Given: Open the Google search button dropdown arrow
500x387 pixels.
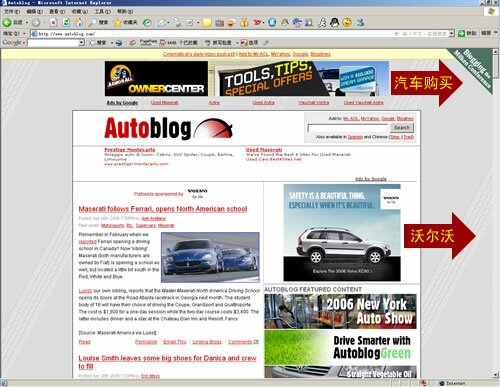Looking at the screenshot, I should (x=112, y=43).
